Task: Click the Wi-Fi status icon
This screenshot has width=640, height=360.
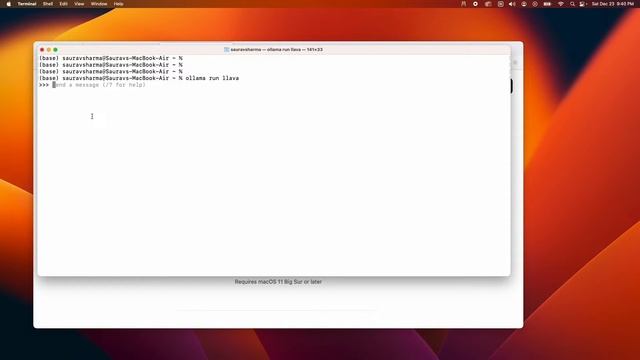Action: pyautogui.click(x=561, y=4)
